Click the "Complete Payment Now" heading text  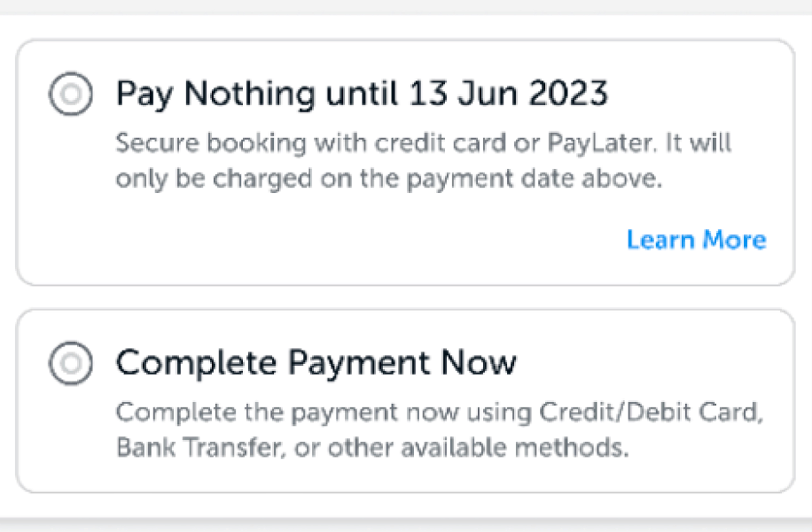[x=316, y=363]
